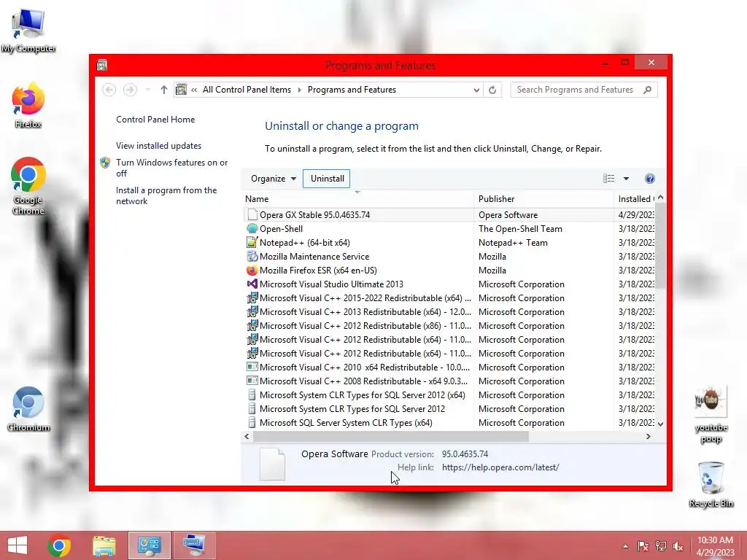This screenshot has height=560, width=747.
Task: Click the back navigation arrow
Action: (109, 90)
